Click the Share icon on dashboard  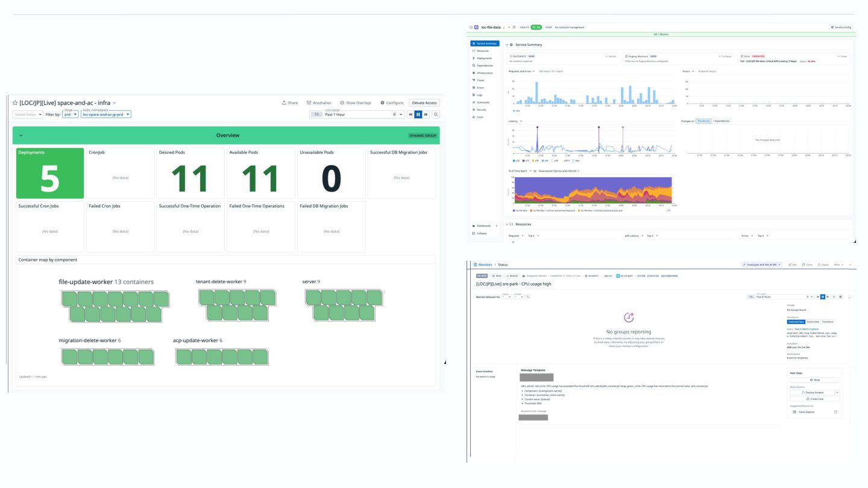point(290,103)
